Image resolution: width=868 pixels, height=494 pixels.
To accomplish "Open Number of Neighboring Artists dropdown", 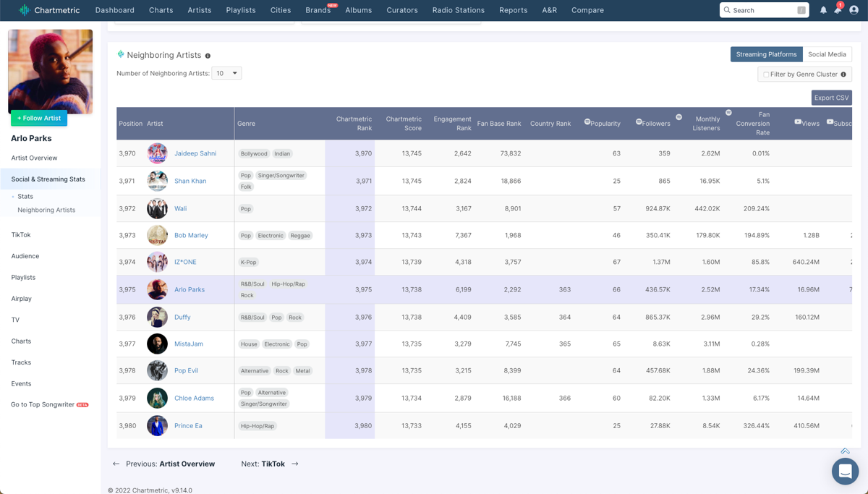I will coord(226,73).
